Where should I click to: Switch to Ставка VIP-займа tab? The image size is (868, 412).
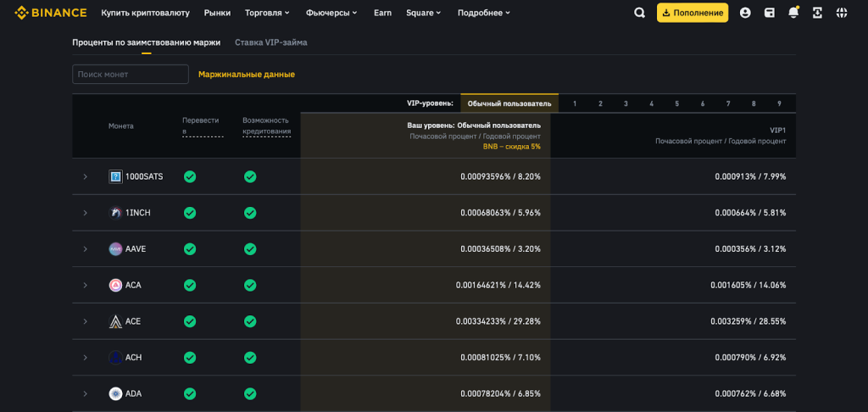(271, 42)
